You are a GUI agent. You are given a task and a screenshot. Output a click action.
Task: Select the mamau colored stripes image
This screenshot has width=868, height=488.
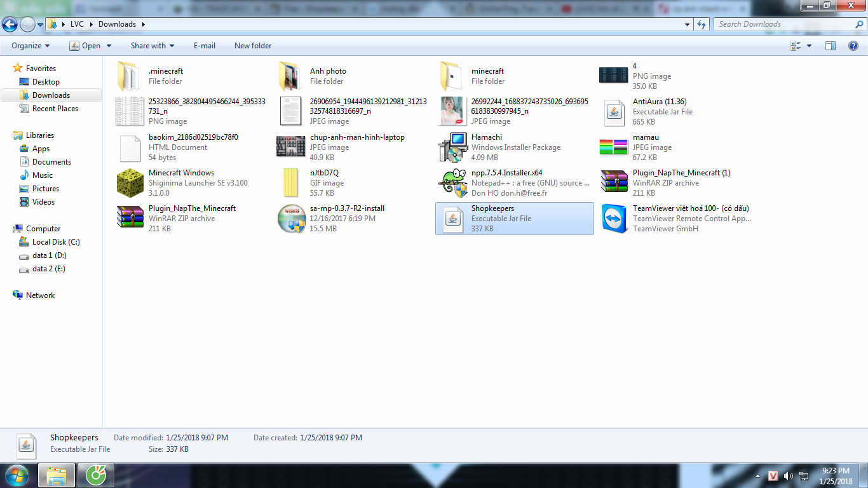click(x=614, y=147)
